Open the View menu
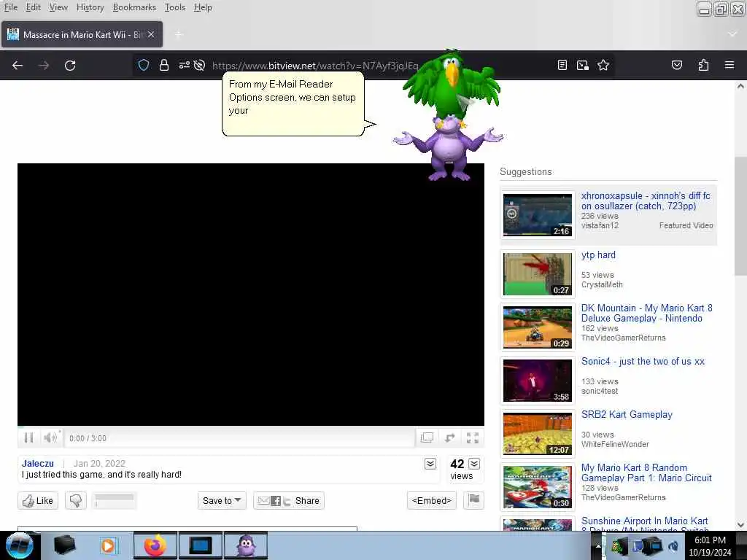This screenshot has width=747, height=560. coord(58,7)
